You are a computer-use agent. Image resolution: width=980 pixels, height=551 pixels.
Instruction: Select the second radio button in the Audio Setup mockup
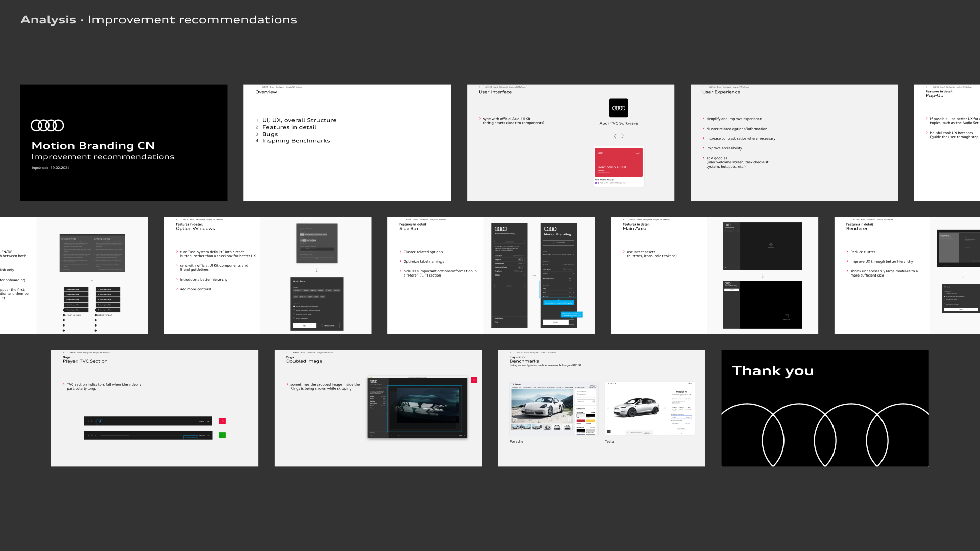coord(294,310)
